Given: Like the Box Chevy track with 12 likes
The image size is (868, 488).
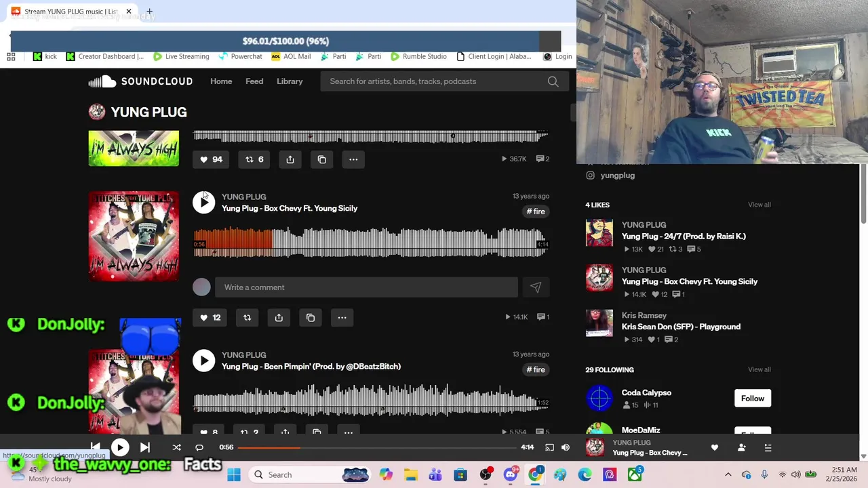Looking at the screenshot, I should 210,317.
